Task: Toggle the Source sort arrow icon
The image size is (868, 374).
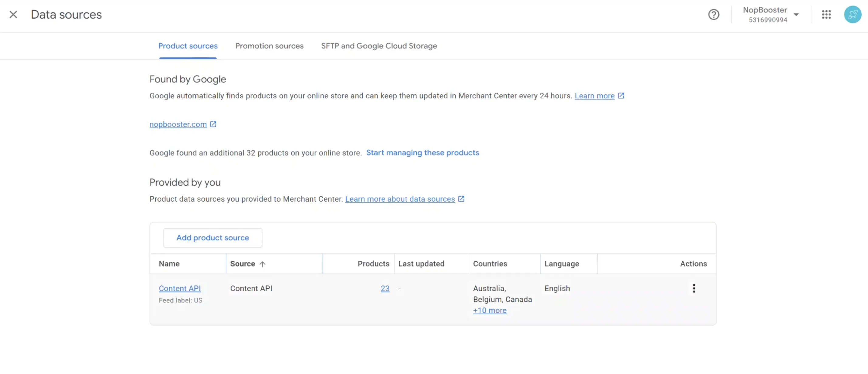Action: [x=262, y=264]
